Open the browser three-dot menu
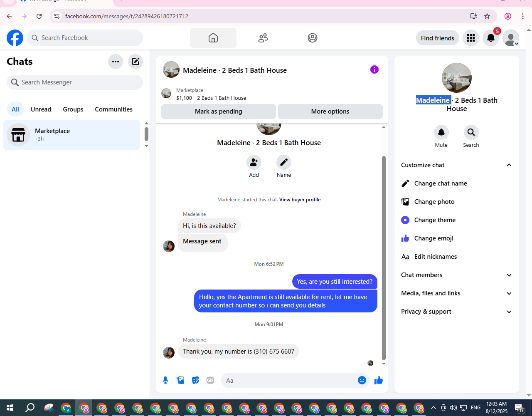 pos(523,16)
